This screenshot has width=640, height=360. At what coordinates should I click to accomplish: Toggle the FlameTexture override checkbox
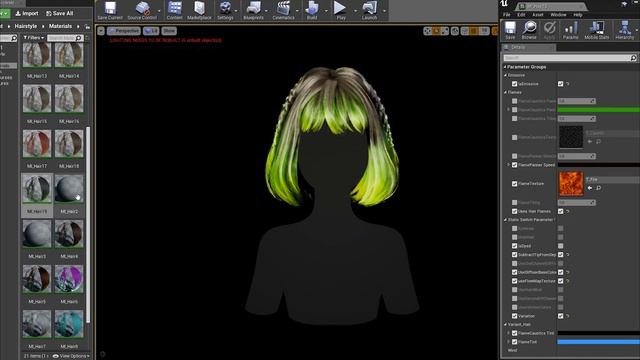coord(514,184)
